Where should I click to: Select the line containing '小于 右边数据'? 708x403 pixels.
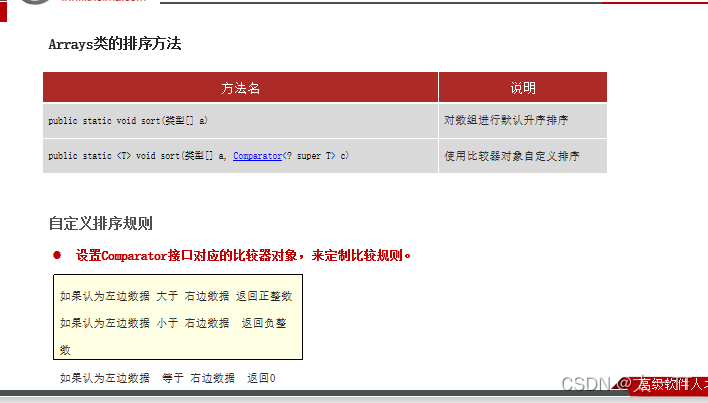point(173,323)
